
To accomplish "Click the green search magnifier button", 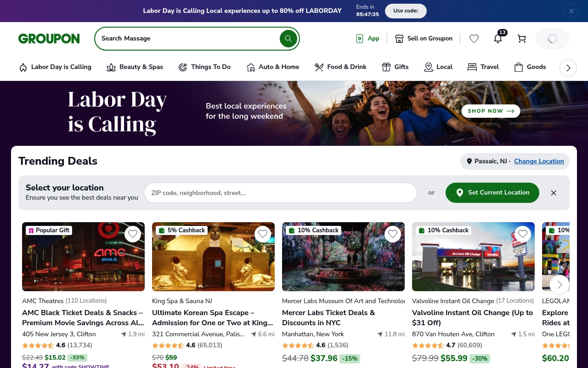I will (288, 39).
